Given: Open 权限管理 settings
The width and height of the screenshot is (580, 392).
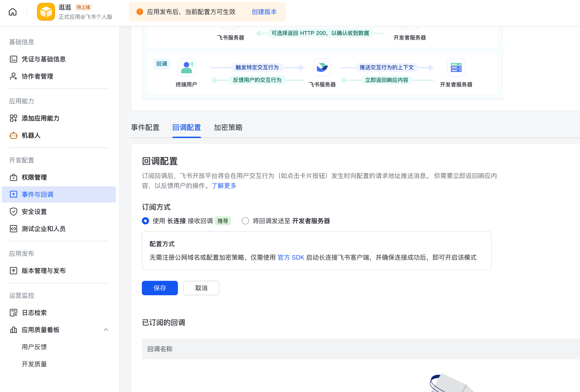Looking at the screenshot, I should point(34,177).
